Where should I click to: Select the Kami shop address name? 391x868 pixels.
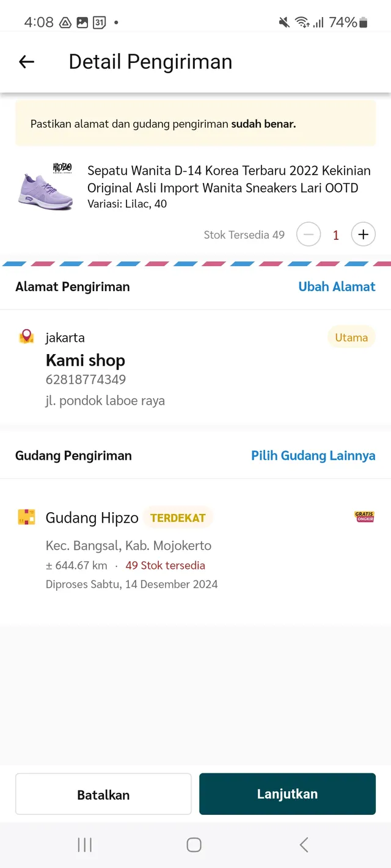pyautogui.click(x=86, y=360)
